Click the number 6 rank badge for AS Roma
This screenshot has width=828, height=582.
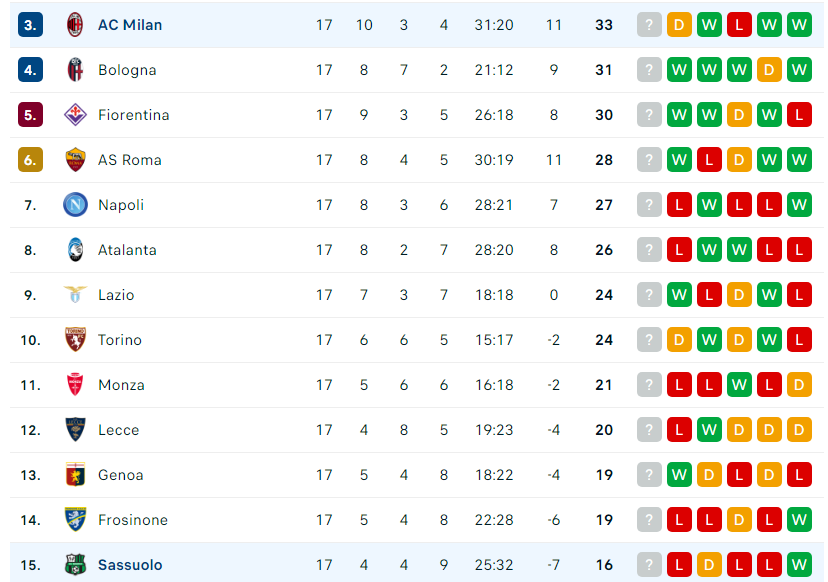tap(30, 159)
